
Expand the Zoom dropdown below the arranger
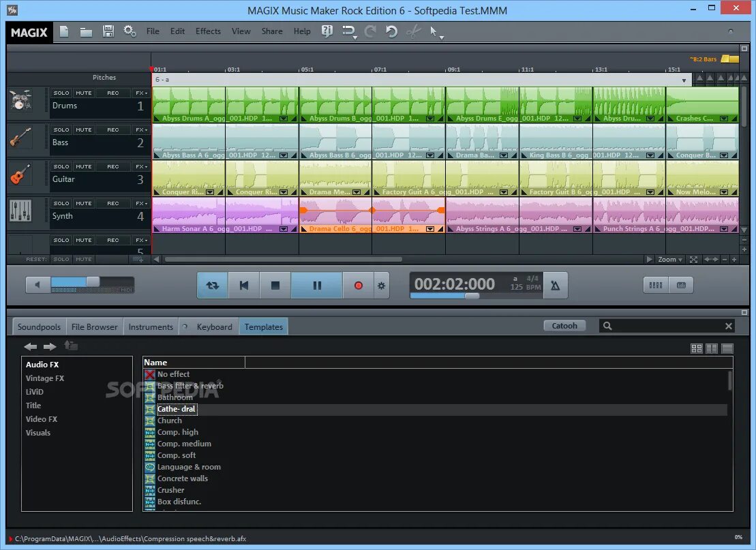pos(669,260)
